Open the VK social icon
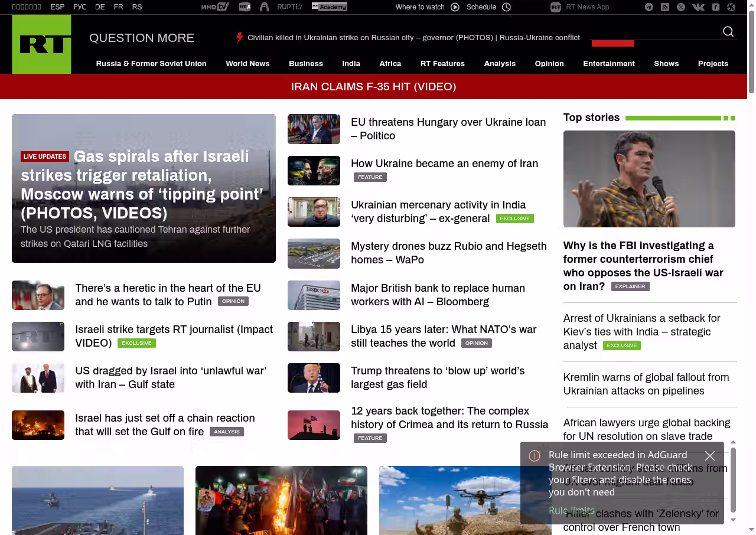 click(698, 7)
